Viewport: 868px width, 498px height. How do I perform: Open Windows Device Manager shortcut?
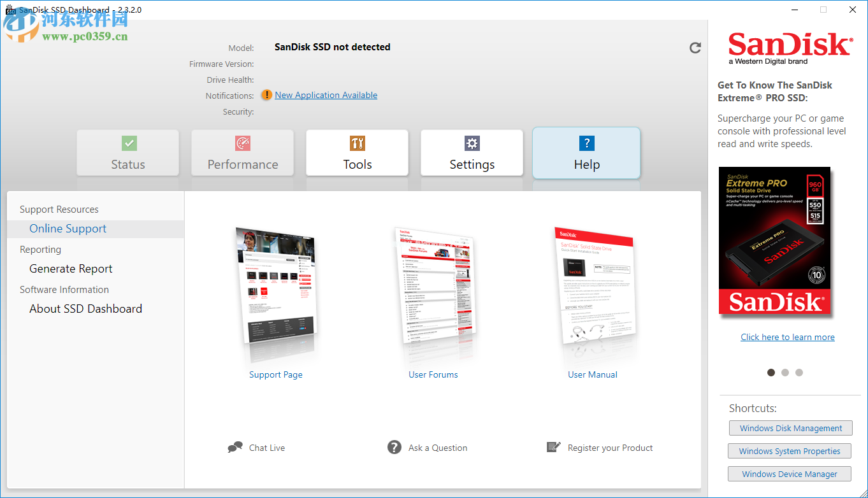coord(790,474)
